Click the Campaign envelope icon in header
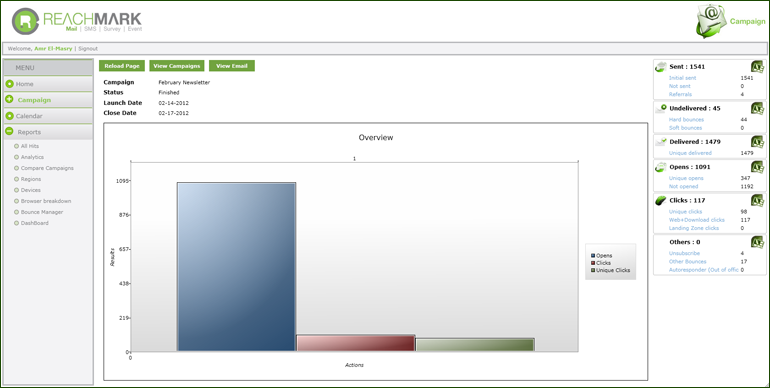 711,21
